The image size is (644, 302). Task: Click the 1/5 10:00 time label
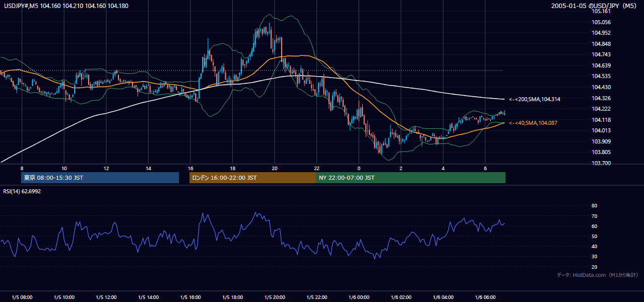[64, 297]
